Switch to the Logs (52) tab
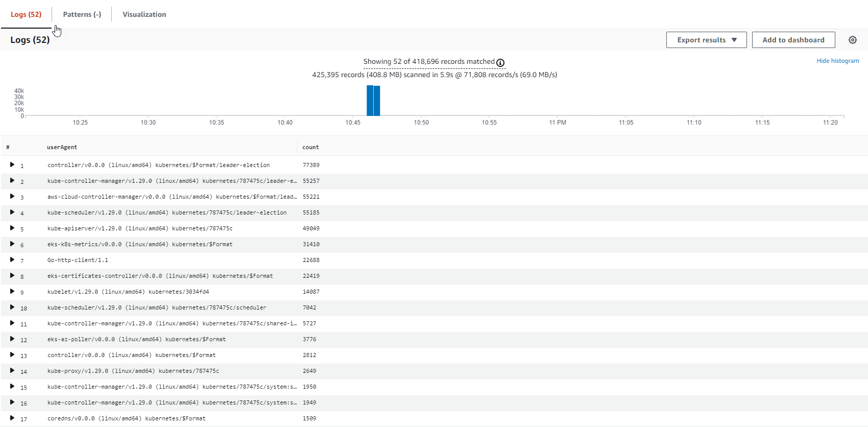The image size is (868, 427). pyautogui.click(x=26, y=14)
